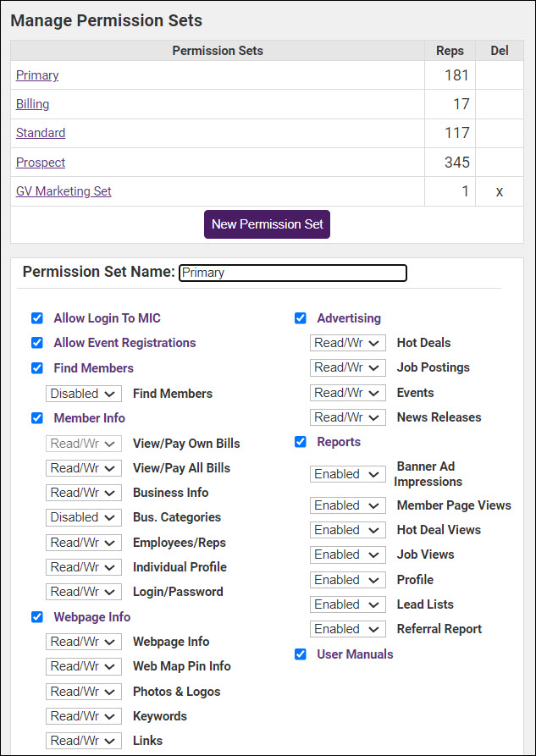The width and height of the screenshot is (536, 756).
Task: Open the Job Postings permission dropdown
Action: [347, 367]
